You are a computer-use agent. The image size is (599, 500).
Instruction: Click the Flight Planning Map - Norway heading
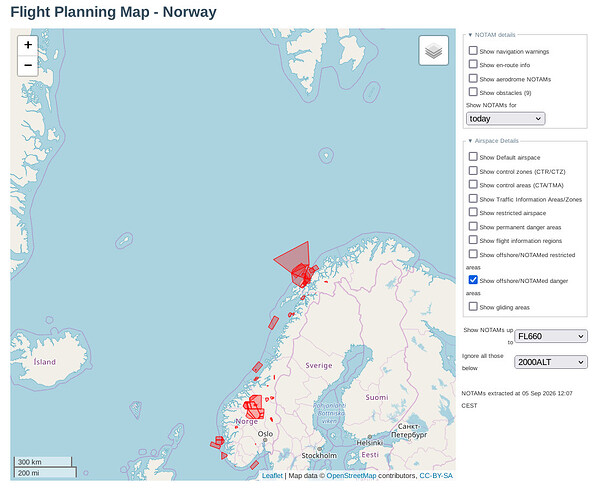pos(113,12)
